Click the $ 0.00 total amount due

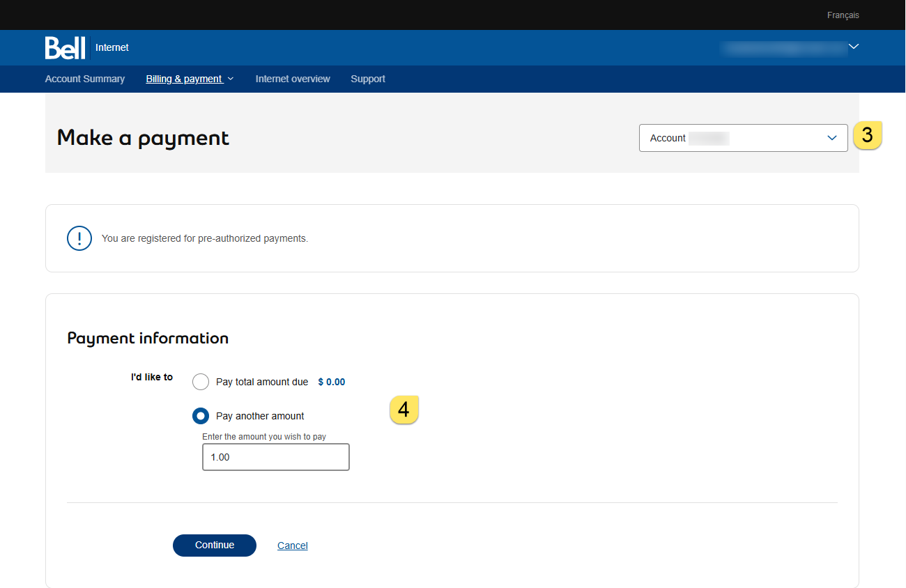pos(332,382)
